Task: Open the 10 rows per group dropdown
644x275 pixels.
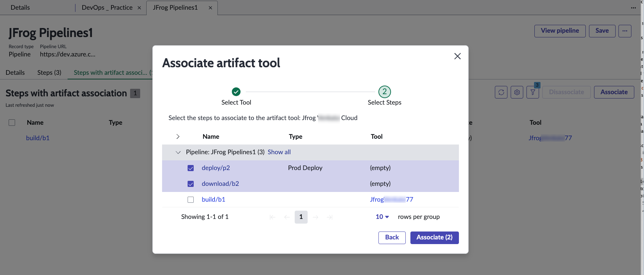Action: [x=382, y=217]
